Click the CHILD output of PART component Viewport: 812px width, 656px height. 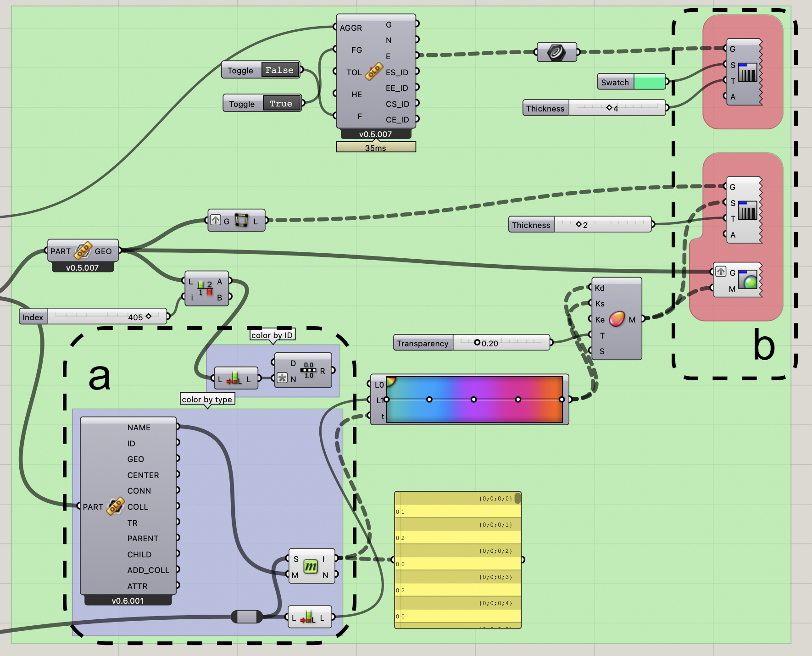(139, 555)
